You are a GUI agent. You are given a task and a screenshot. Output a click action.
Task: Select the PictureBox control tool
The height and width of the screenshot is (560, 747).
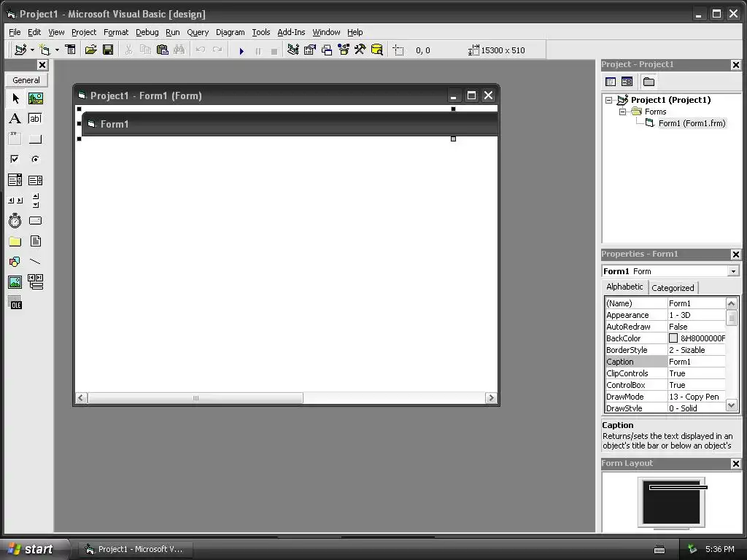[x=36, y=98]
